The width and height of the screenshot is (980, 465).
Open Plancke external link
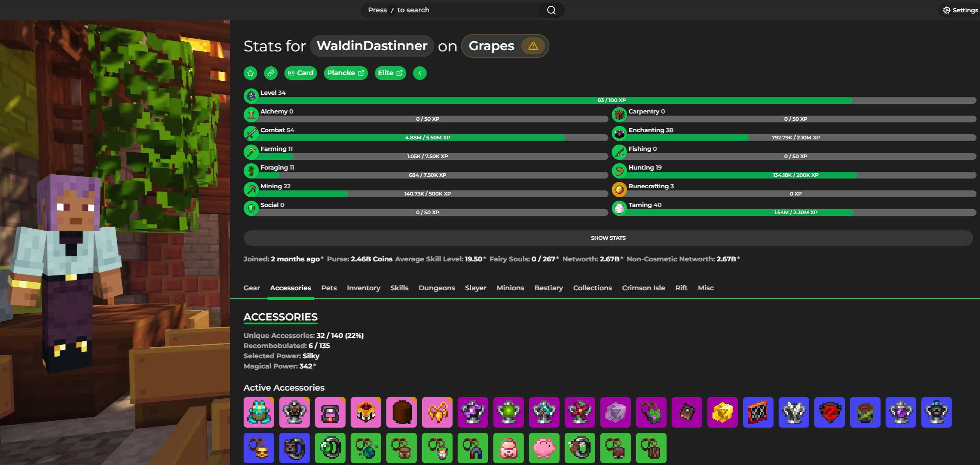[x=345, y=73]
